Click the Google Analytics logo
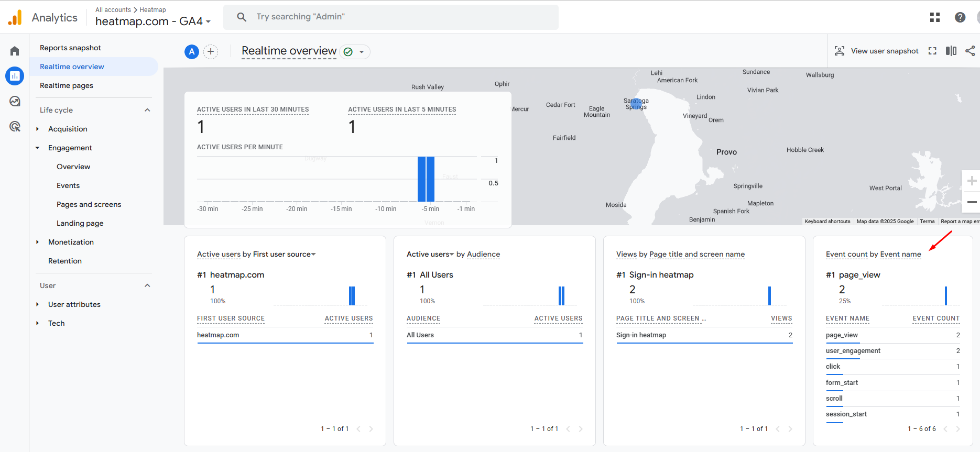980x452 pixels. pos(15,17)
